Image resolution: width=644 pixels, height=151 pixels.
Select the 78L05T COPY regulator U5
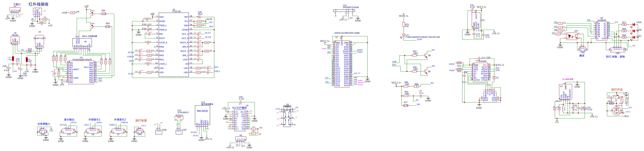[39, 42]
